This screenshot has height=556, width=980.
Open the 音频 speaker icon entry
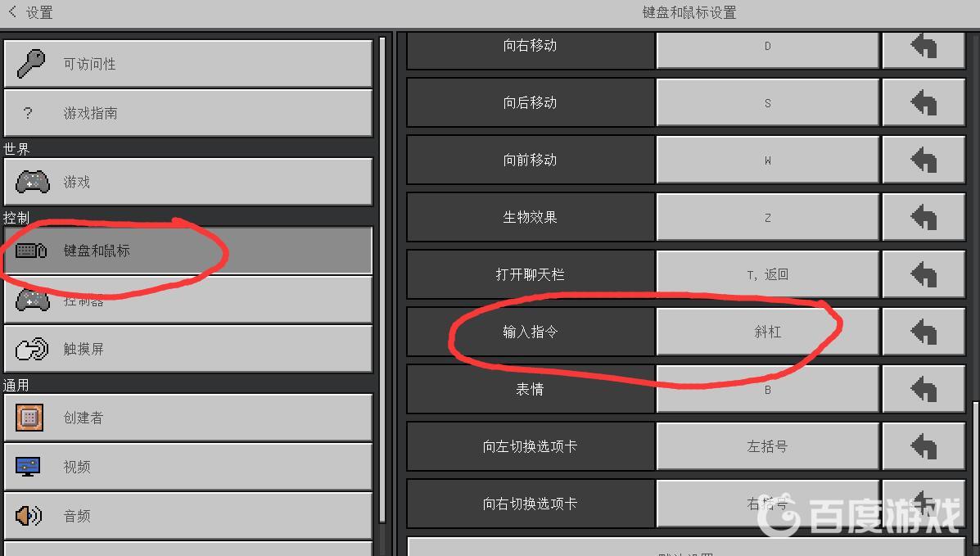[x=188, y=516]
